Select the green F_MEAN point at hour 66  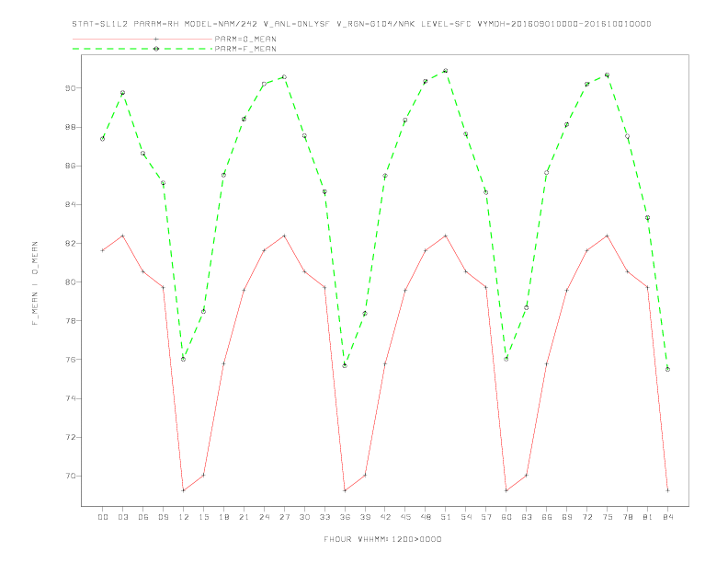pyautogui.click(x=547, y=172)
